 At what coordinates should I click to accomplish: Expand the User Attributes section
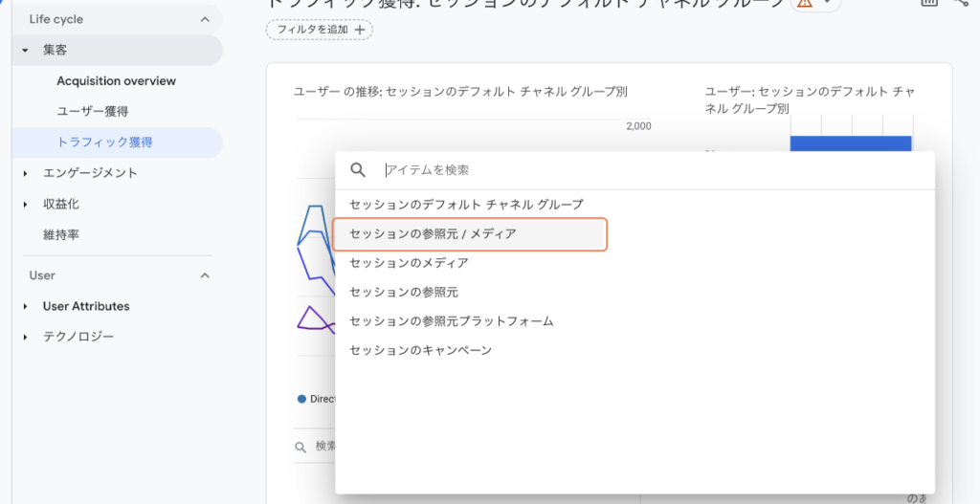click(26, 306)
